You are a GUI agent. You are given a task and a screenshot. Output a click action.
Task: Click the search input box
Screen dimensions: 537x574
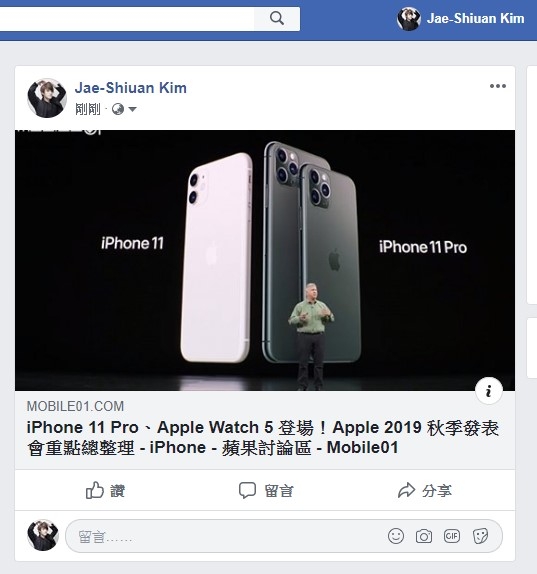coord(127,18)
